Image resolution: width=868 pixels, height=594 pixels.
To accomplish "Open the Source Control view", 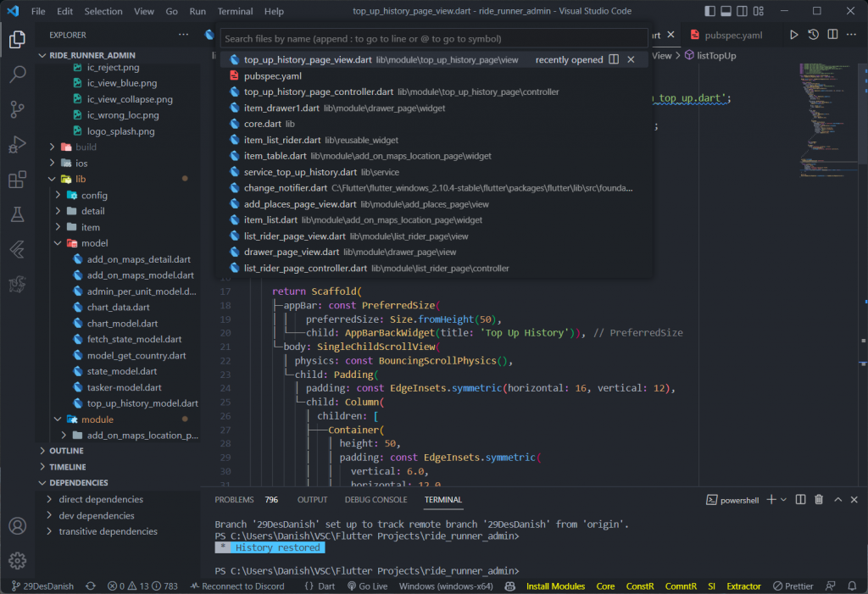I will coord(17,109).
